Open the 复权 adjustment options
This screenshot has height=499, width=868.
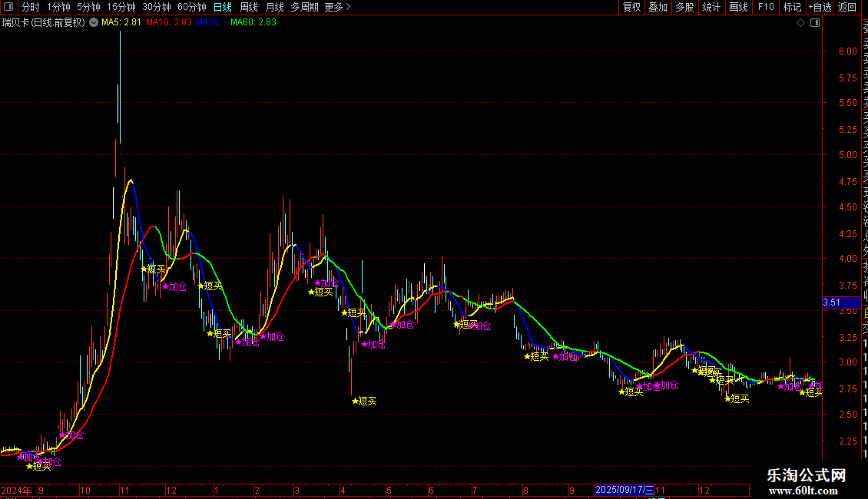tap(631, 7)
